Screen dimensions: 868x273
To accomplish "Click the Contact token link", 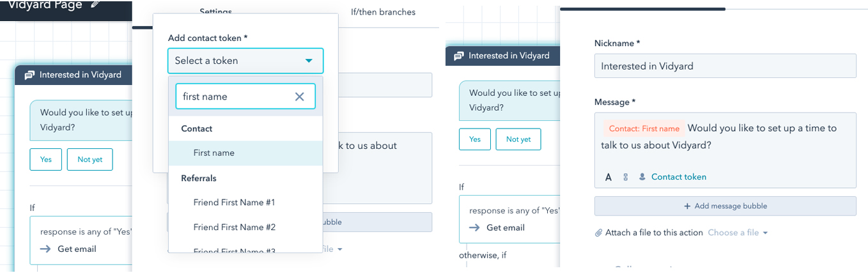I will pyautogui.click(x=679, y=177).
